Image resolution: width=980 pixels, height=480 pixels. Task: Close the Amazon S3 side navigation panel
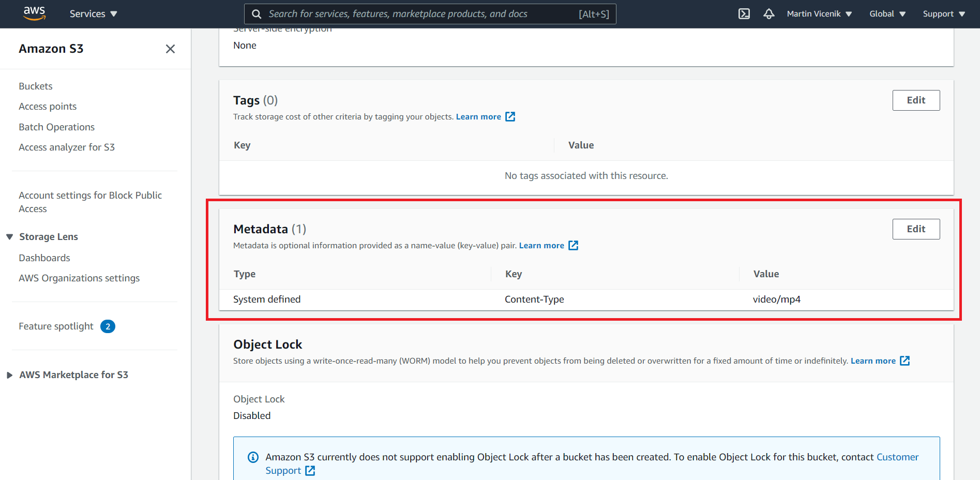pyautogui.click(x=170, y=49)
